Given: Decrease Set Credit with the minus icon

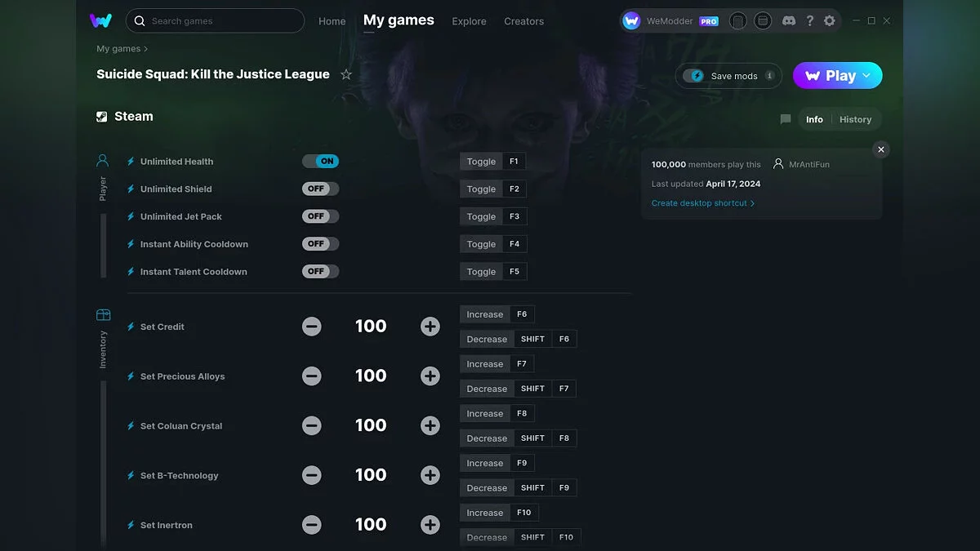Looking at the screenshot, I should click(x=311, y=327).
